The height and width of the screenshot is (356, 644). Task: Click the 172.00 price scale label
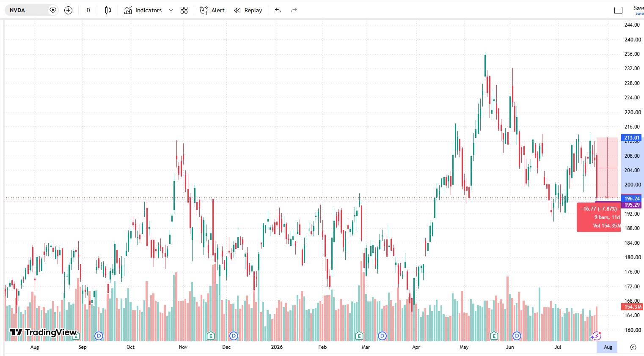click(632, 287)
